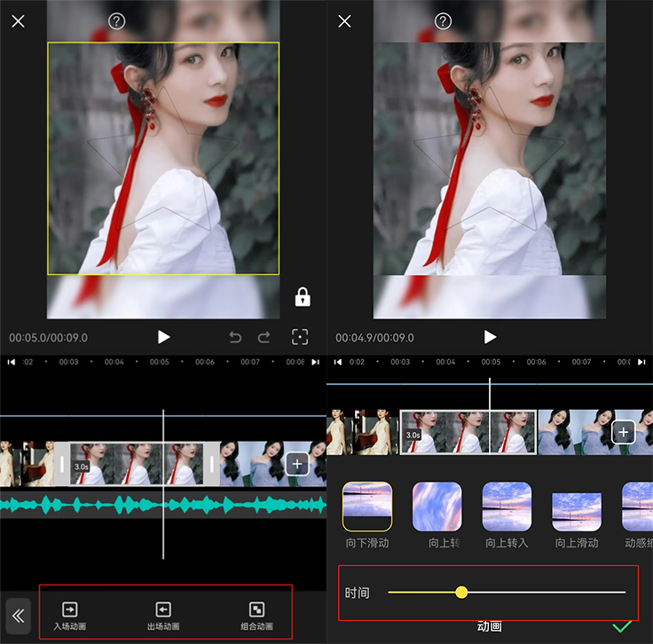
Task: Play the preview in the left editor
Action: tap(163, 337)
